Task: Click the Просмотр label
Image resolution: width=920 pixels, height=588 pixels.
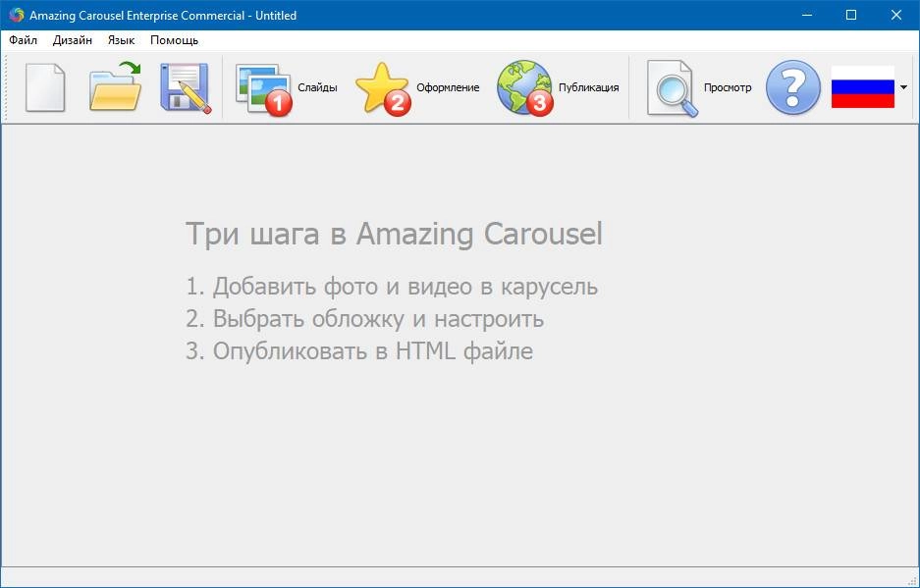Action: click(x=728, y=87)
